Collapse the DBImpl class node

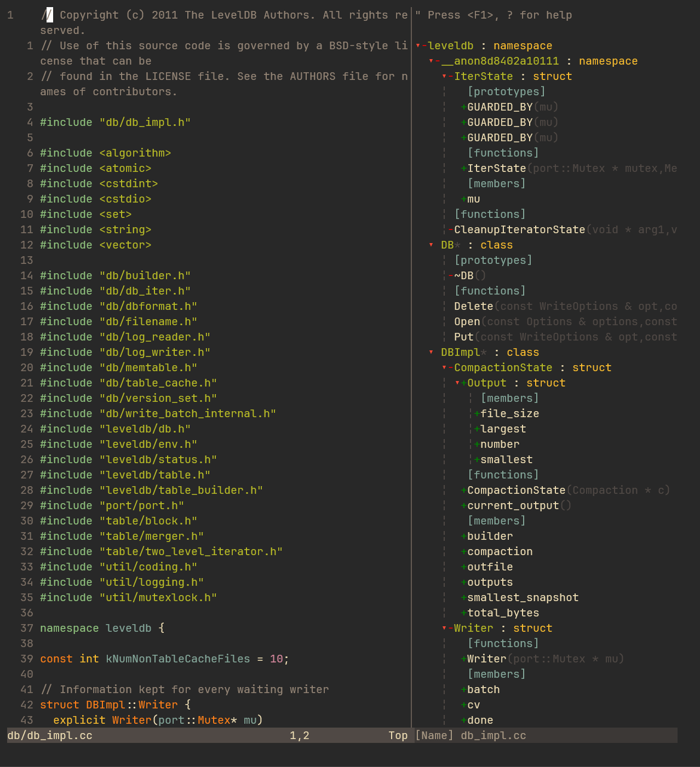431,352
